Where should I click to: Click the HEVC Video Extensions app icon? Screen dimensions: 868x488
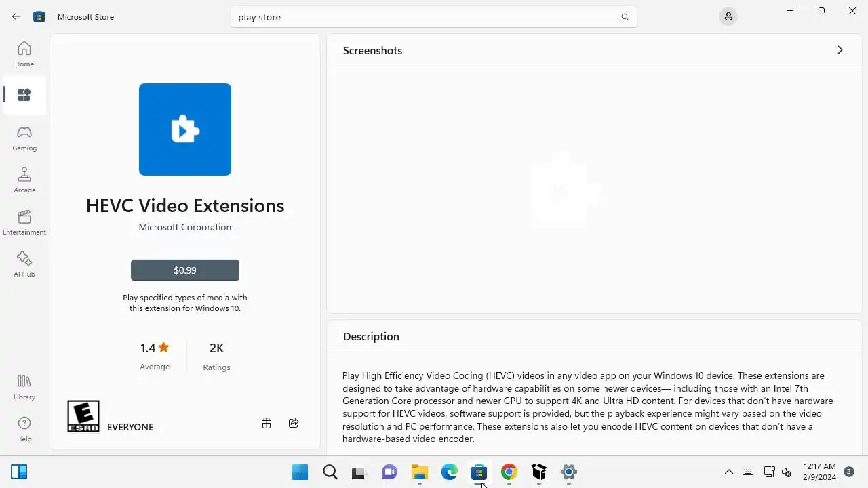(185, 129)
